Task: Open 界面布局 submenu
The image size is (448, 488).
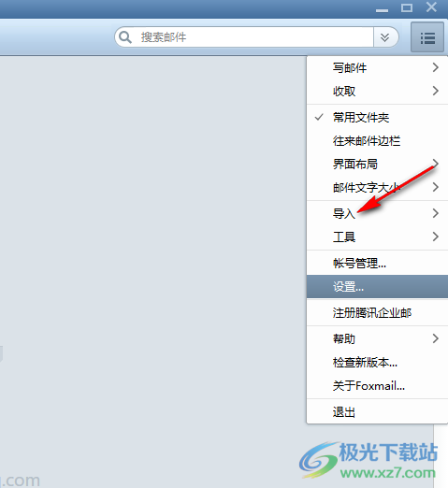Action: click(x=377, y=164)
